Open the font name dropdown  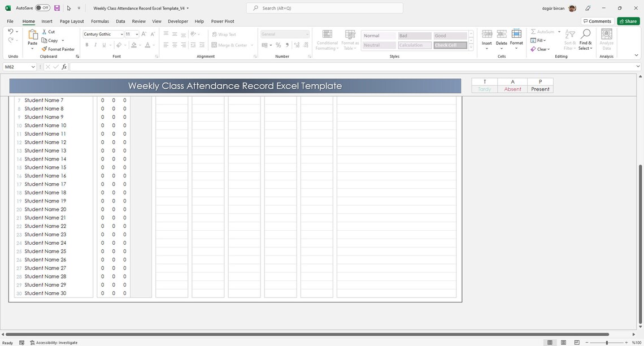pos(122,34)
